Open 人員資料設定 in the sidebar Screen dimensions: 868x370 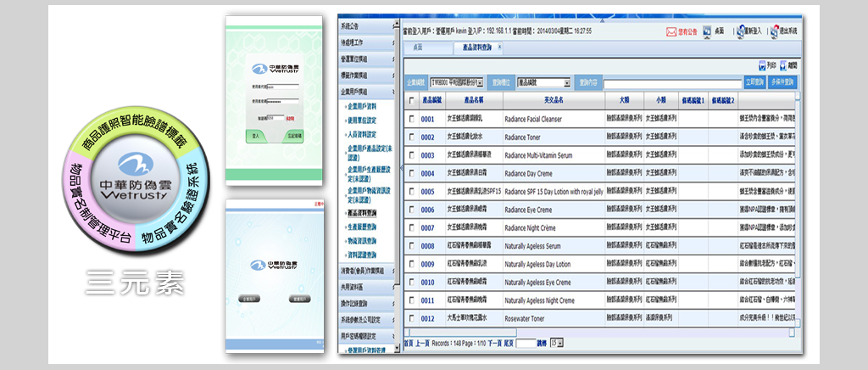[362, 134]
